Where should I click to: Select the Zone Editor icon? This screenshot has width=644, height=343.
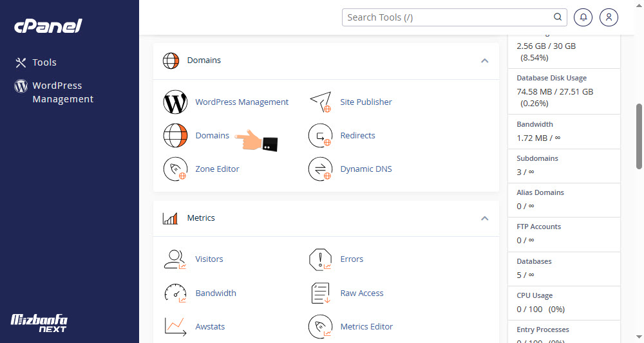[175, 169]
